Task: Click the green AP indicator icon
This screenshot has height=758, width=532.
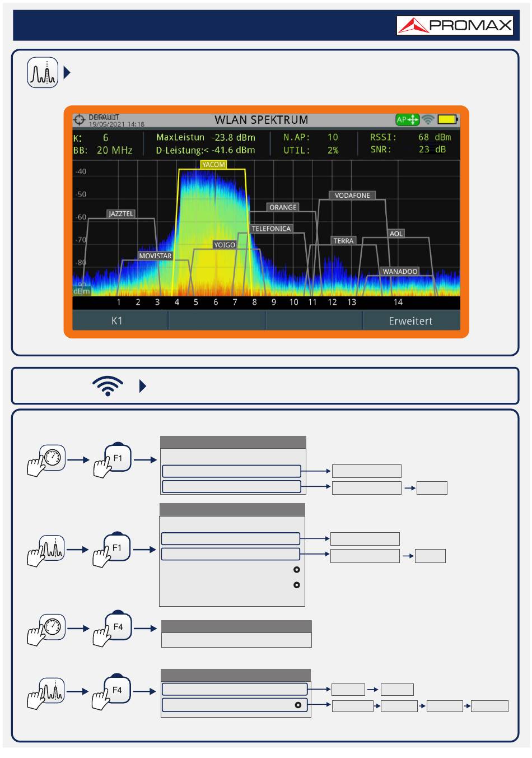Action: click(x=407, y=119)
